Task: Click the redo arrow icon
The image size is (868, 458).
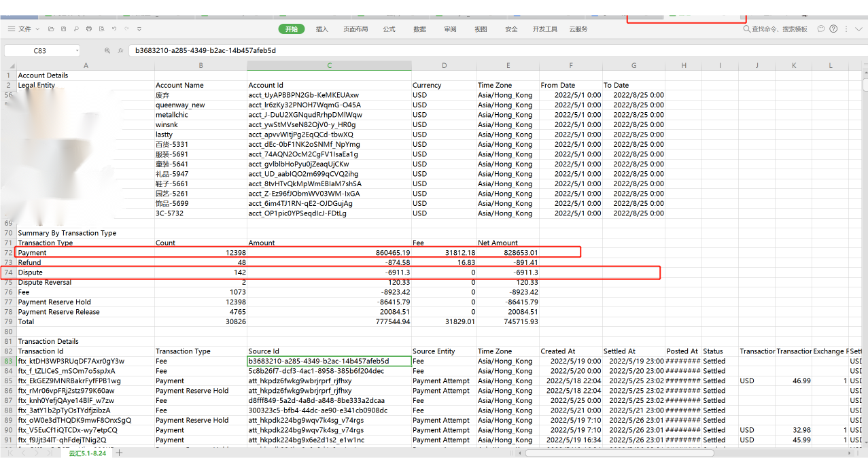Action: click(126, 29)
